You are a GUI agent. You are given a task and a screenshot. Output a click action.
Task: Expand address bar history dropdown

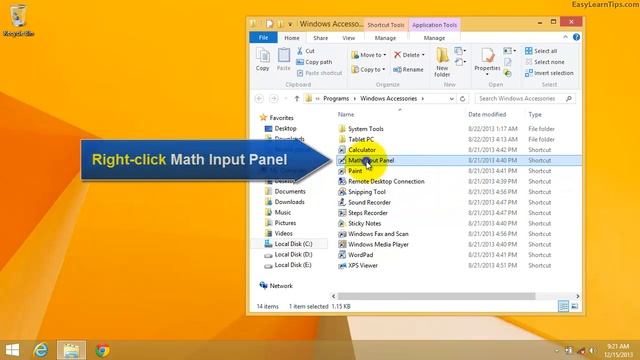pos(451,99)
